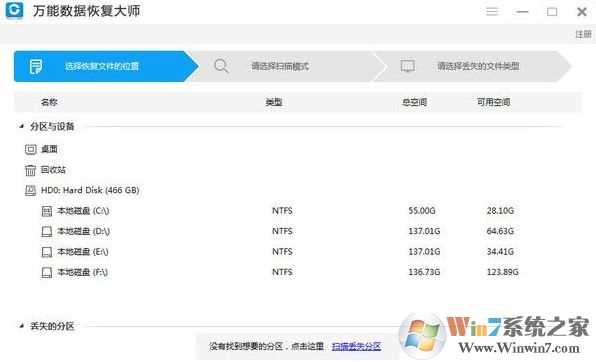Viewport: 596px width, 362px height.
Task: Select the 桌面 desktop icon
Action: click(30, 149)
